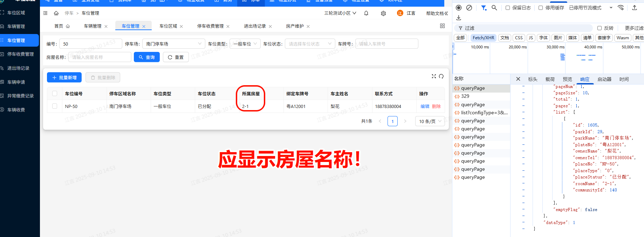The height and width of the screenshot is (237, 644).
Task: Close the 车位管理 tab
Action: [x=144, y=27]
